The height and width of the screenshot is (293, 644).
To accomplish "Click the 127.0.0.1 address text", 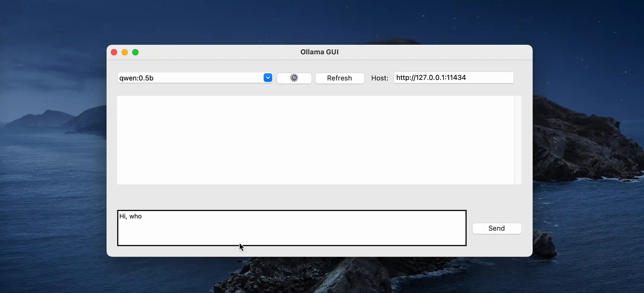I will (x=430, y=78).
